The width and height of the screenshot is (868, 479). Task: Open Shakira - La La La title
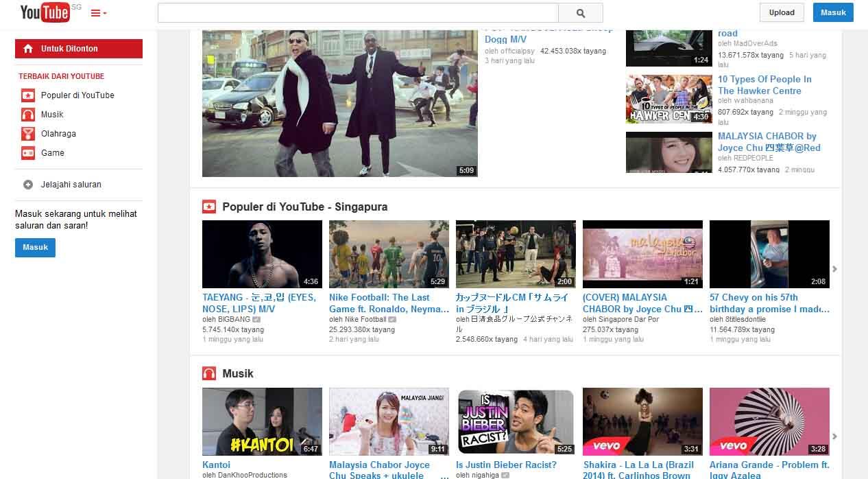point(638,469)
